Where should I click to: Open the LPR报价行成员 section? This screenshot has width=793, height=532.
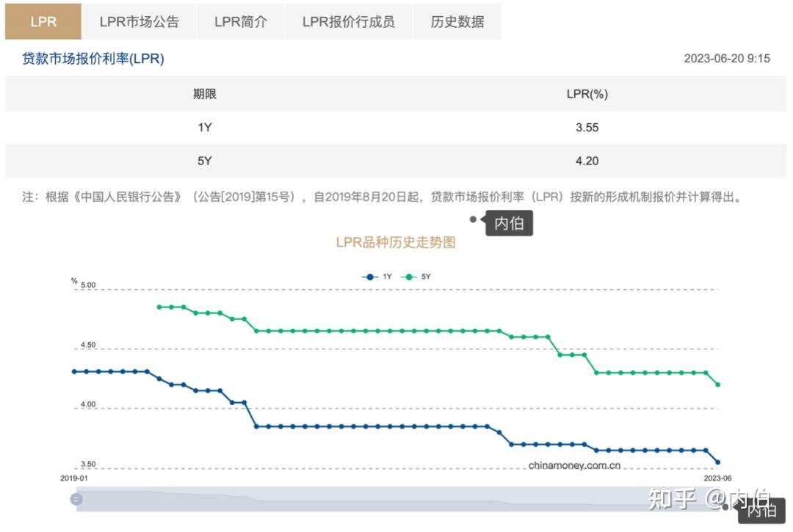tap(348, 21)
